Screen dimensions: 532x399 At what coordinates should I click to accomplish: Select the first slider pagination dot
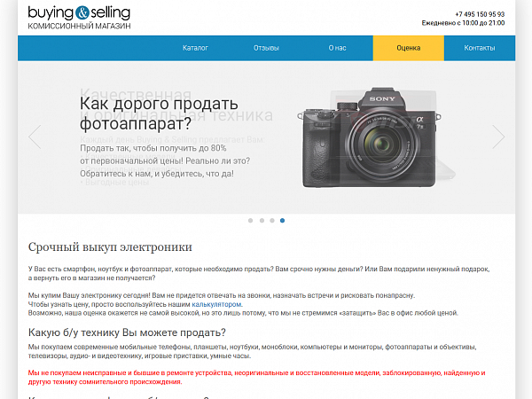tap(250, 221)
